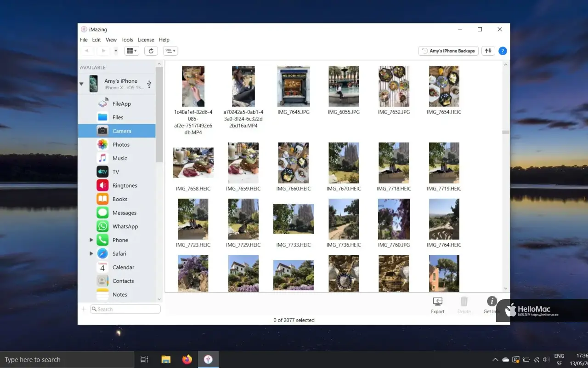
Task: Open the WhatsApp icon
Action: pos(102,226)
